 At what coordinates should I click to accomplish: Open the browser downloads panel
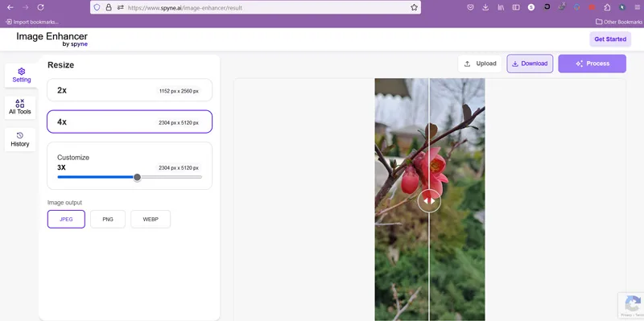tap(485, 7)
